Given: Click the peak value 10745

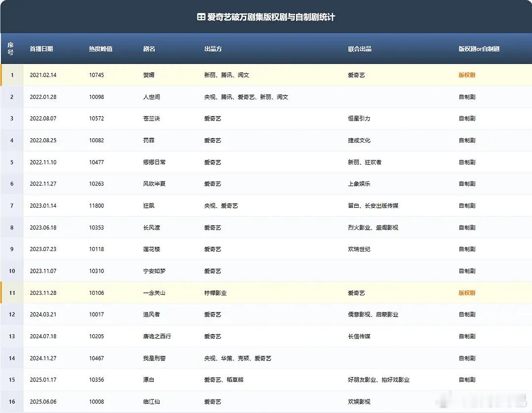Looking at the screenshot, I should click(x=97, y=75).
